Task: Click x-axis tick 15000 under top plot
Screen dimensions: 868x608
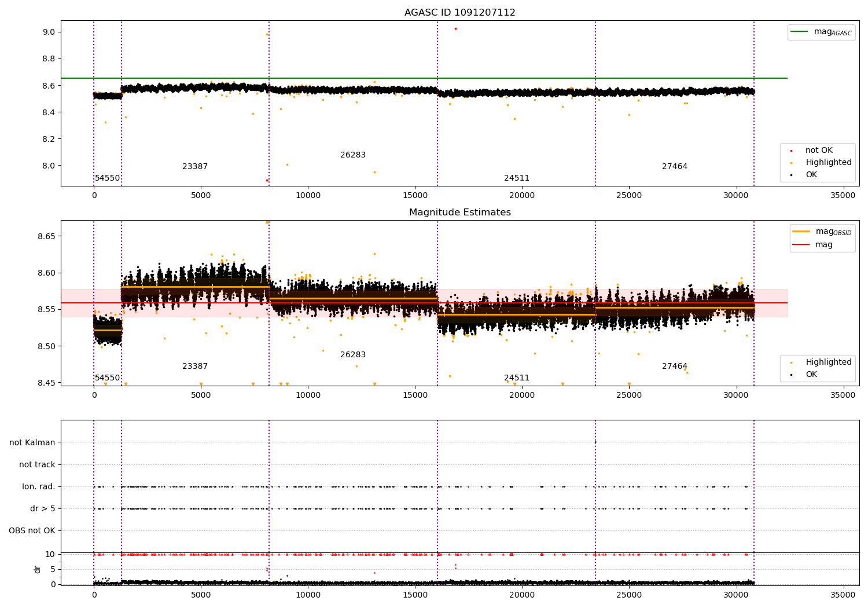Action: (x=415, y=196)
